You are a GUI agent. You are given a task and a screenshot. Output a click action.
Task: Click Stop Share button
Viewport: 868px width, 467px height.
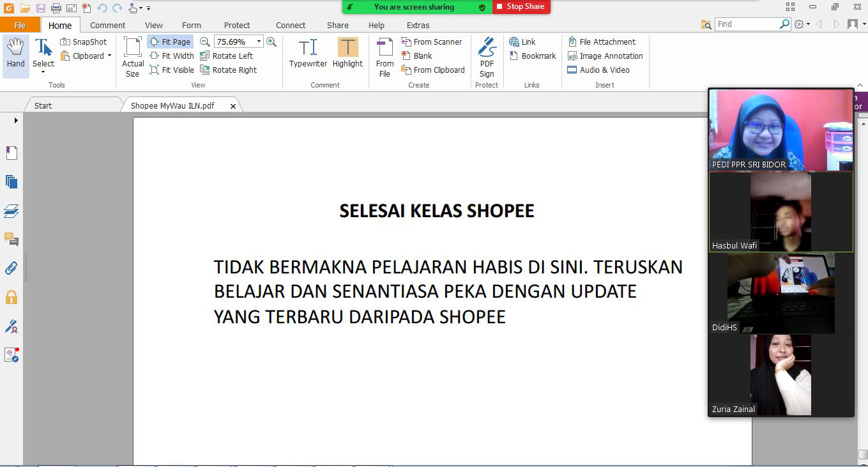521,6
